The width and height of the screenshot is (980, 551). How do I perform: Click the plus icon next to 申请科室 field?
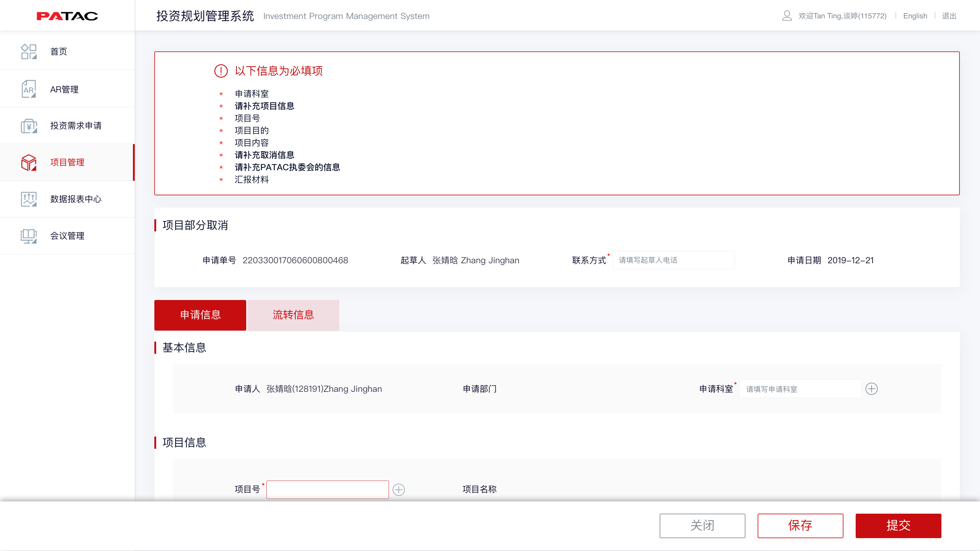click(872, 389)
